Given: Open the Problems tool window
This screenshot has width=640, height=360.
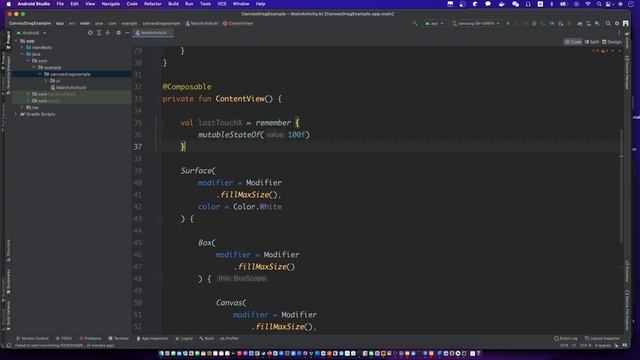Looking at the screenshot, I should [x=90, y=338].
